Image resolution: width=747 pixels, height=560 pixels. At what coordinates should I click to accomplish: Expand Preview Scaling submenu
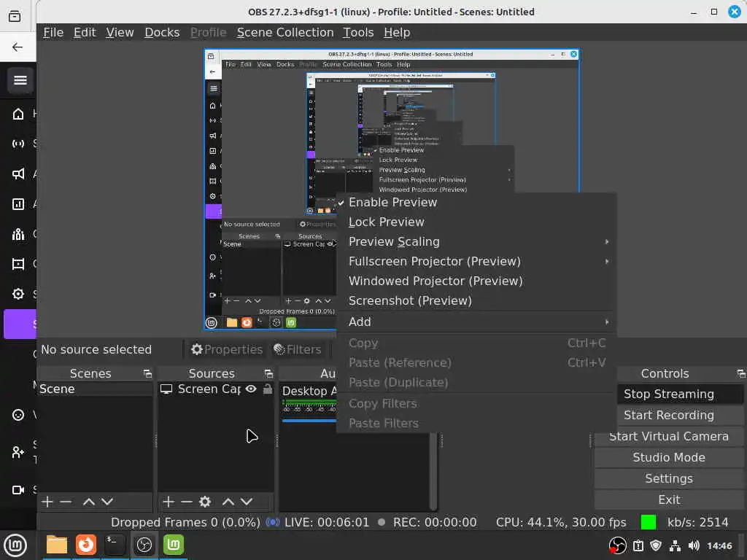476,242
